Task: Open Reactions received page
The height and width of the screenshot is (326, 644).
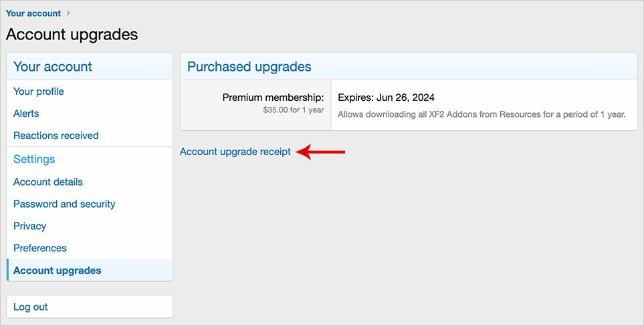Action: coord(56,136)
